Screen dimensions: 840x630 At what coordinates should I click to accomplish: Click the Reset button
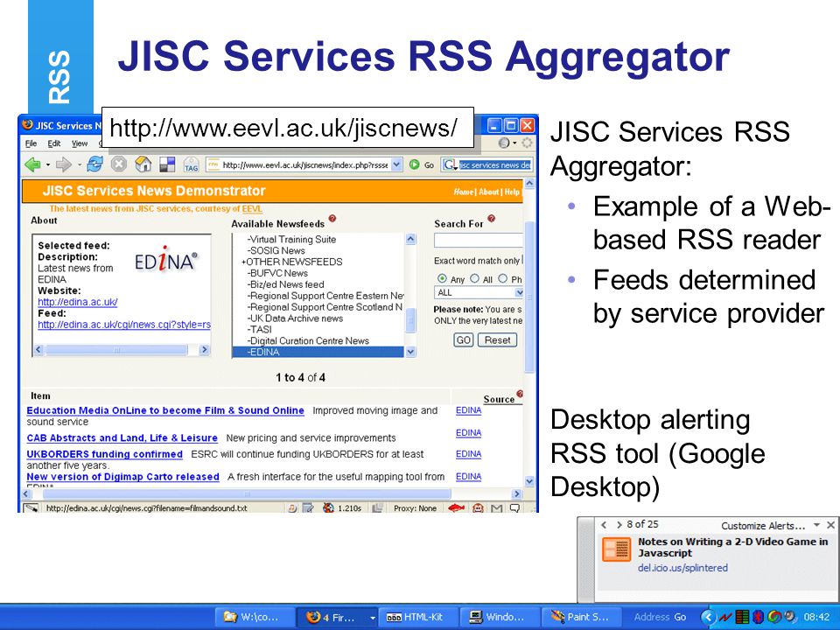497,340
